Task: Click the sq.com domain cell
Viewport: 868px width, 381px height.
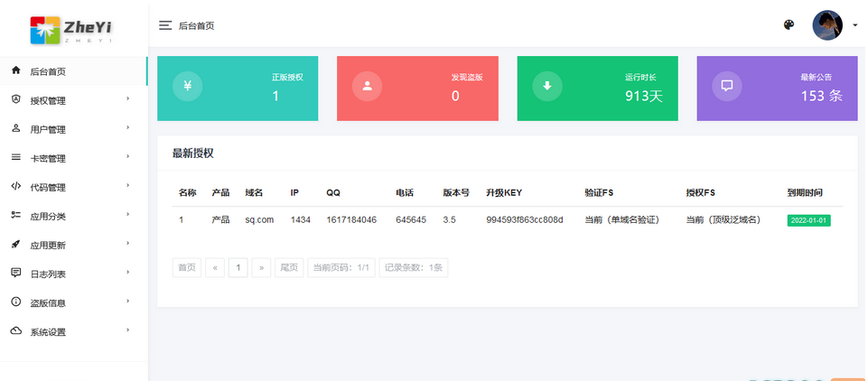Action: (x=259, y=220)
